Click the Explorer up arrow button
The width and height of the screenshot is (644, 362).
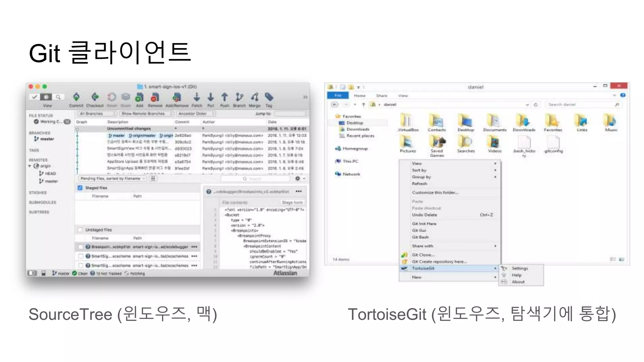364,105
